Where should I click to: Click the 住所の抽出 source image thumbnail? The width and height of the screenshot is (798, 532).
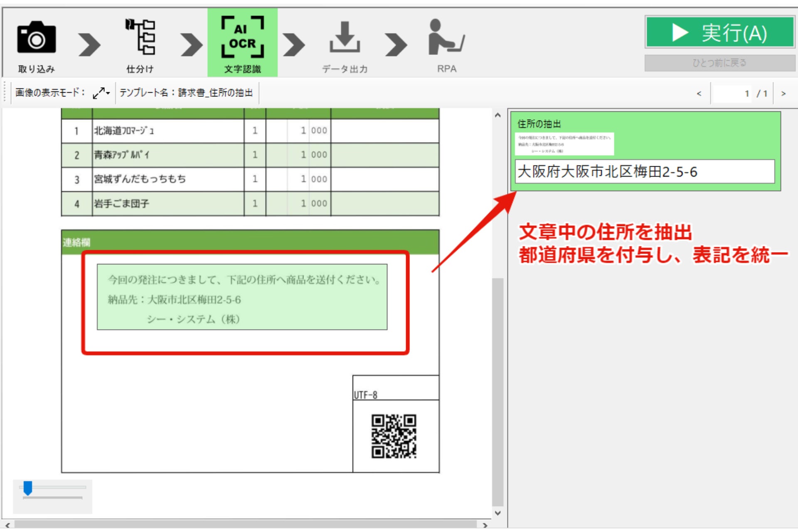(x=564, y=144)
